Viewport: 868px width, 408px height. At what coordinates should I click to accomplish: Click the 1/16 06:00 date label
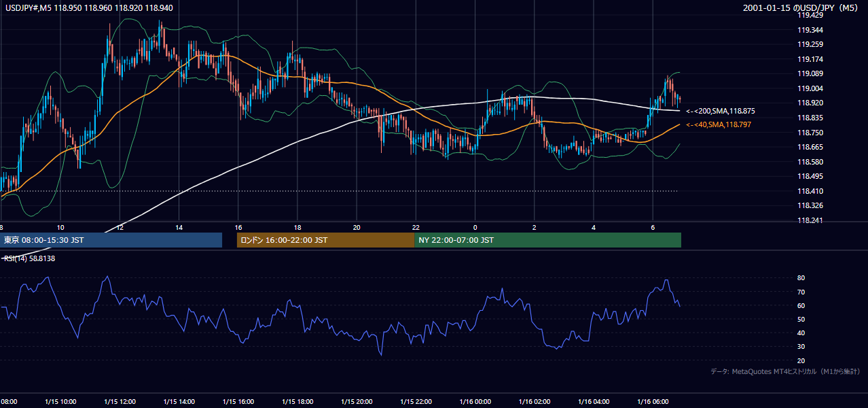(653, 401)
